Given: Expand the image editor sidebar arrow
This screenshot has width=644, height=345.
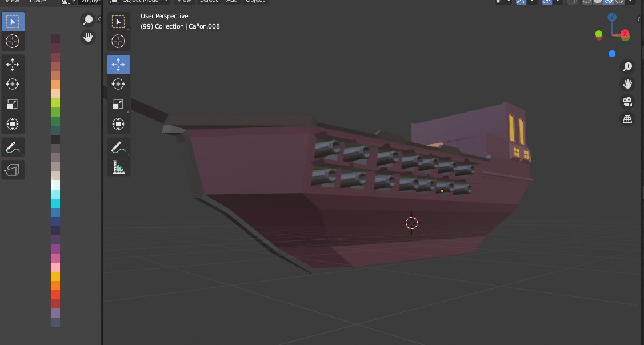Looking at the screenshot, I should [99, 19].
